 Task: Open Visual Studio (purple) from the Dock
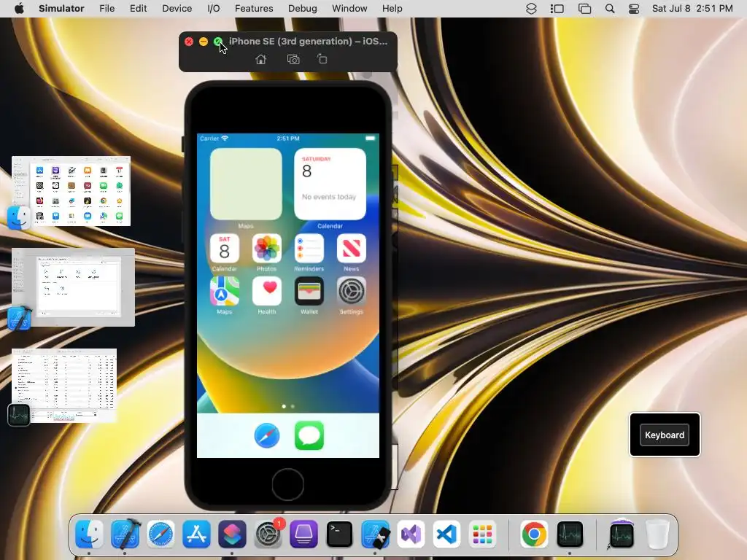(x=411, y=534)
